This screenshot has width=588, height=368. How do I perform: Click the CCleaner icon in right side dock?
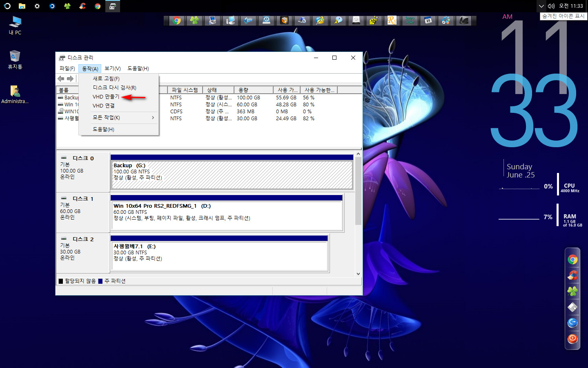click(572, 275)
